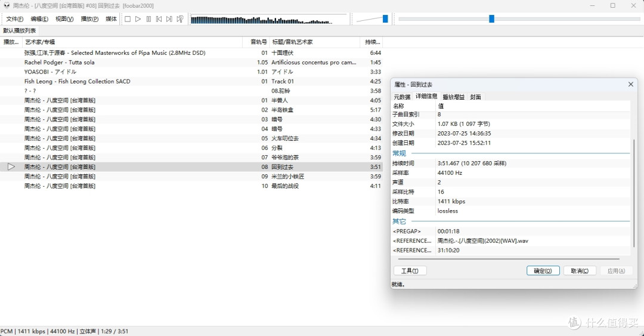Open the 视图(V) menu

(64, 19)
